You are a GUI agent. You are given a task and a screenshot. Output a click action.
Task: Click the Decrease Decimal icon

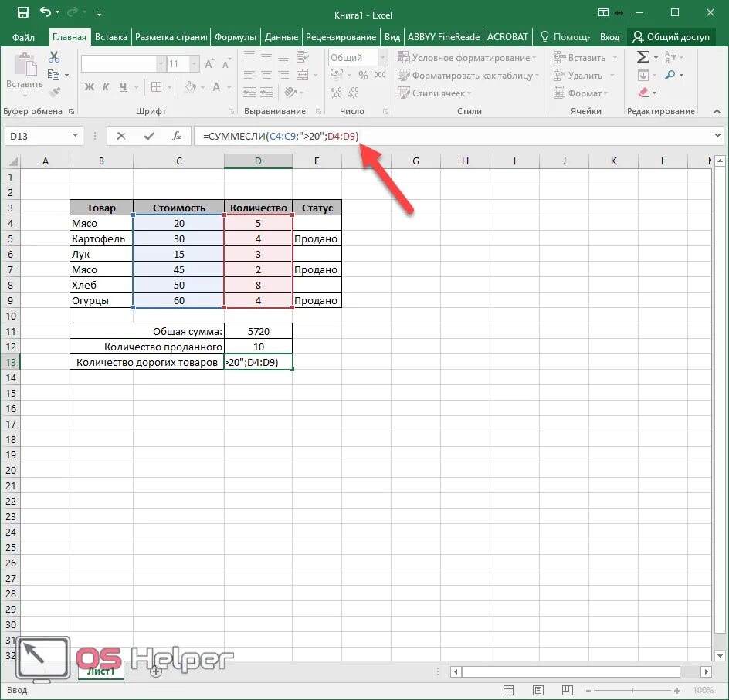(x=354, y=93)
